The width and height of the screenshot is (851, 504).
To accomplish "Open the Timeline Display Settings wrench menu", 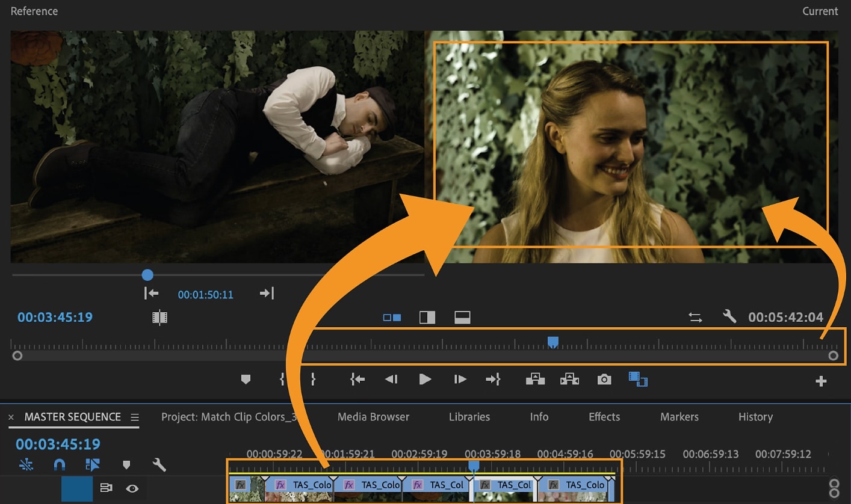I will click(159, 464).
